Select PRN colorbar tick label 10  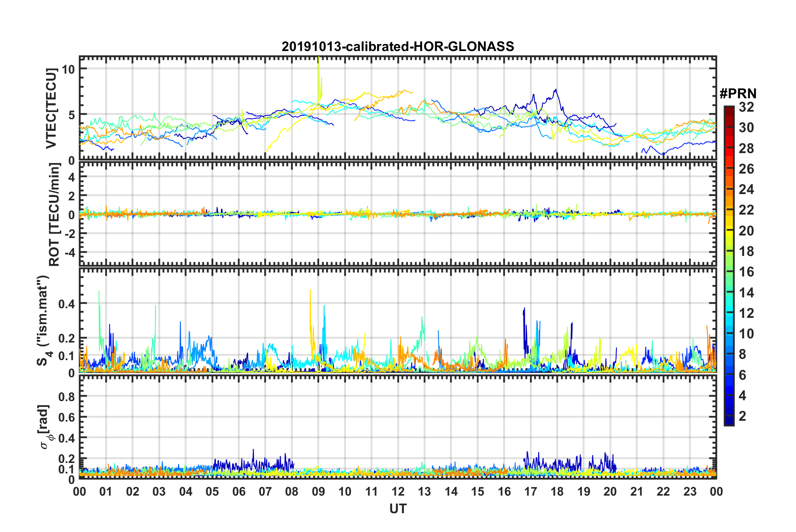(746, 334)
